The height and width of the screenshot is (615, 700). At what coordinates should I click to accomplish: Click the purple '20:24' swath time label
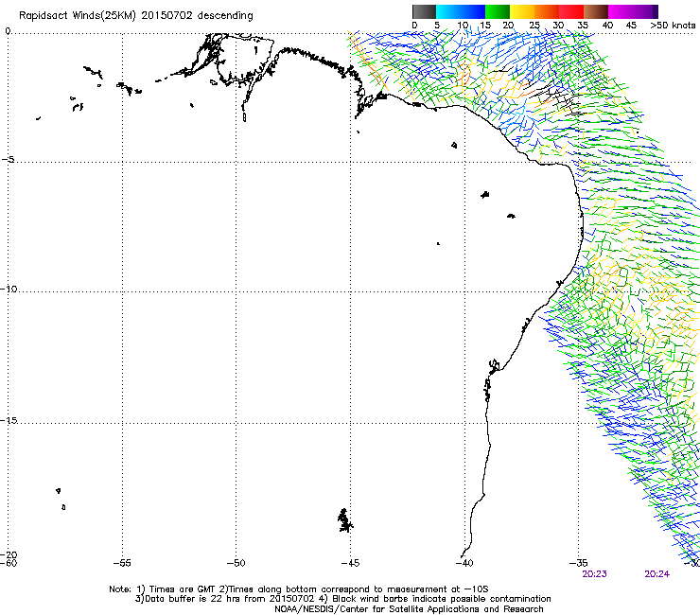pos(656,574)
